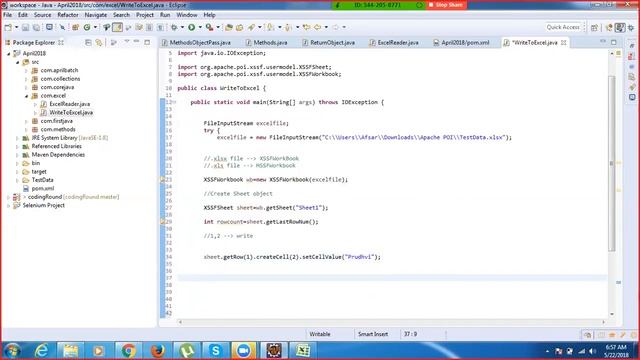The image size is (640, 360).
Task: Collapse the com.excel package
Action: (27, 96)
